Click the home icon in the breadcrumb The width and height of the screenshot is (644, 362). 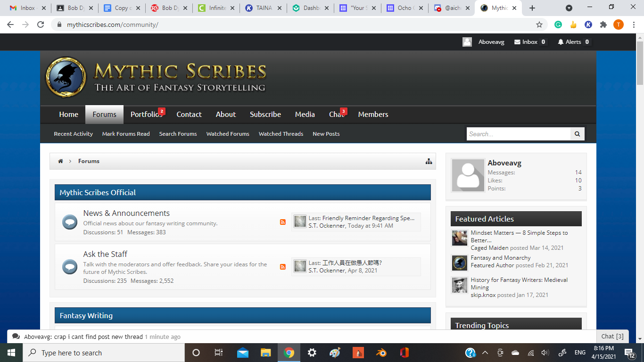pyautogui.click(x=60, y=161)
